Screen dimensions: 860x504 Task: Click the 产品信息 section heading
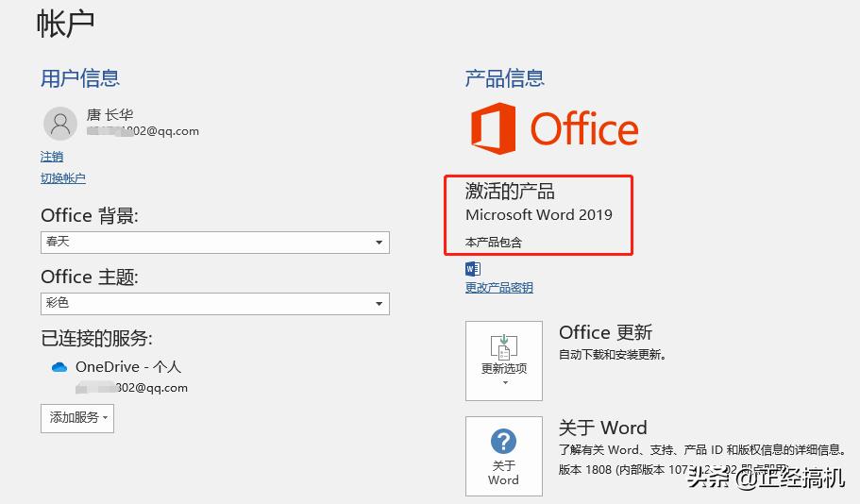pos(505,78)
